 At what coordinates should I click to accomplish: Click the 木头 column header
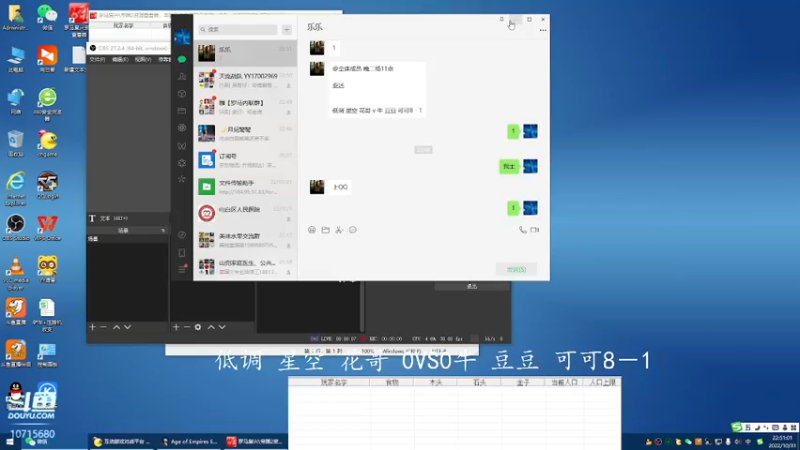click(435, 382)
